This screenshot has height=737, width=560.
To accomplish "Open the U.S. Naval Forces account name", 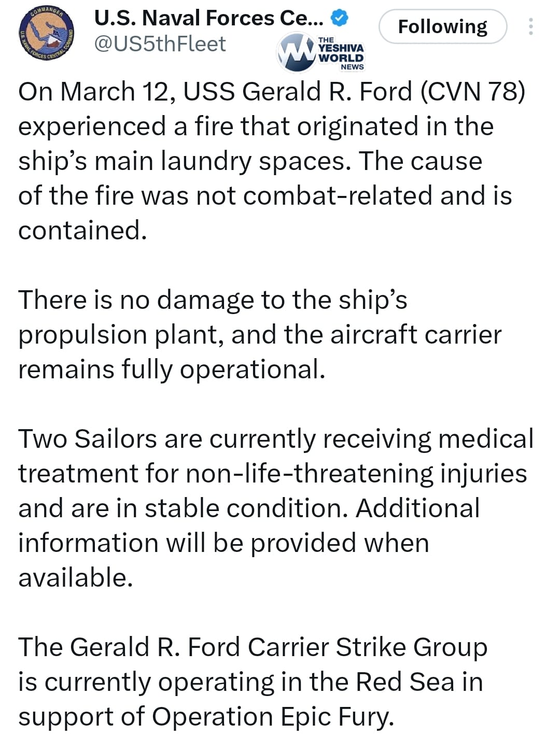I will (x=208, y=19).
